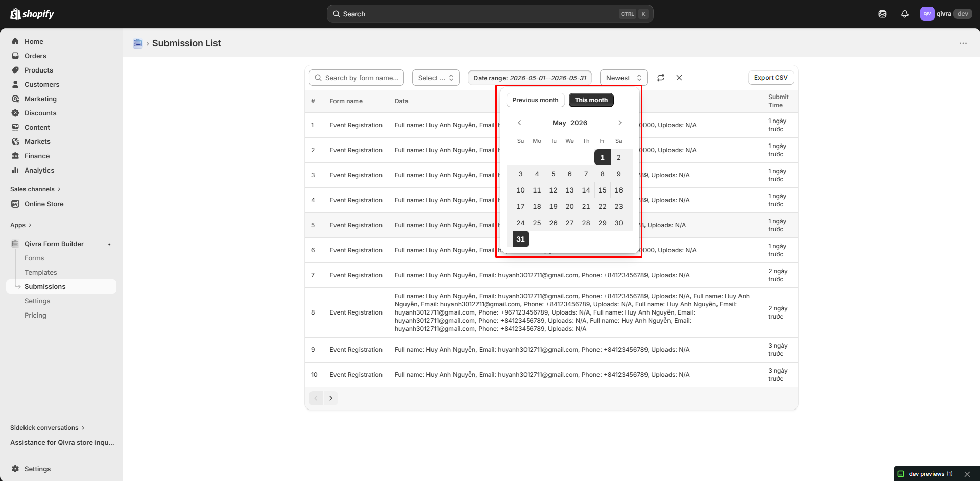The width and height of the screenshot is (980, 481).
Task: Open Assistance for Qivra store conversation
Action: [x=62, y=442]
